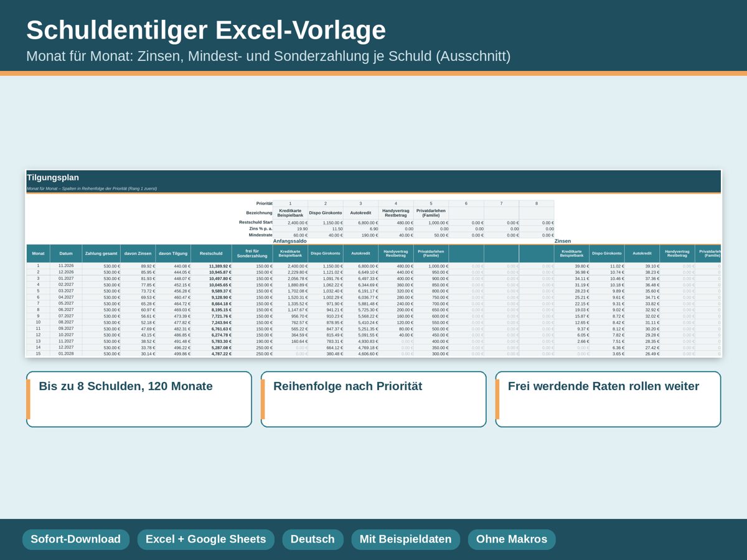Image resolution: width=747 pixels, height=560 pixels.
Task: Open the "Bis zu 8 Schulden, 120 Monate" card
Action: 139,399
